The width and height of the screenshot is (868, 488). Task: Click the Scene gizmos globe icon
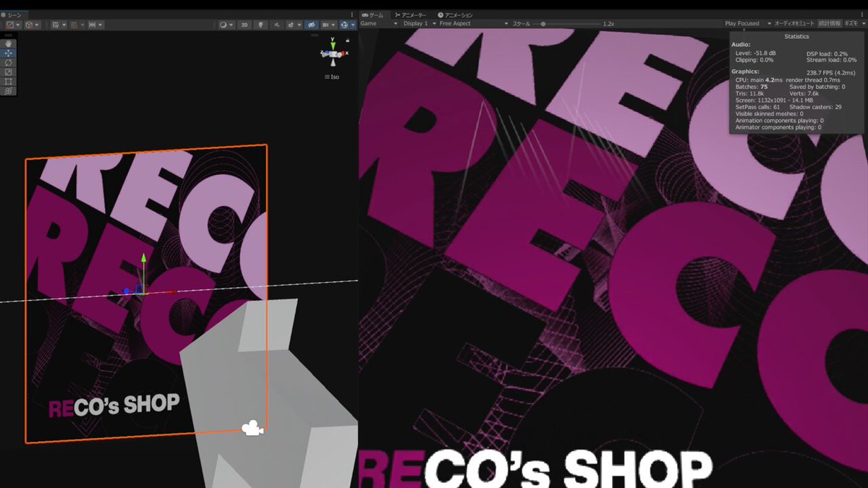pos(344,25)
